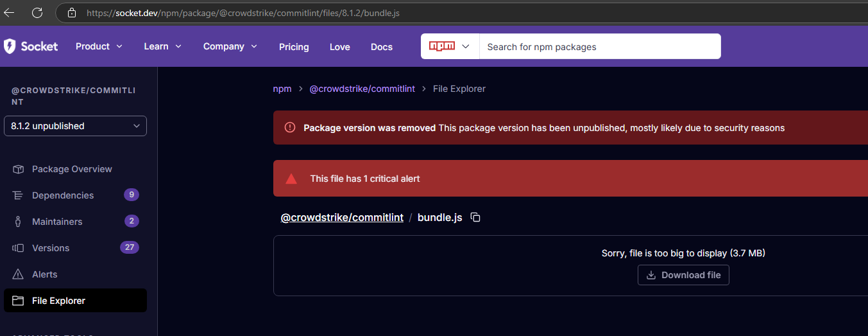Click the lock icon in address bar

pyautogui.click(x=72, y=13)
